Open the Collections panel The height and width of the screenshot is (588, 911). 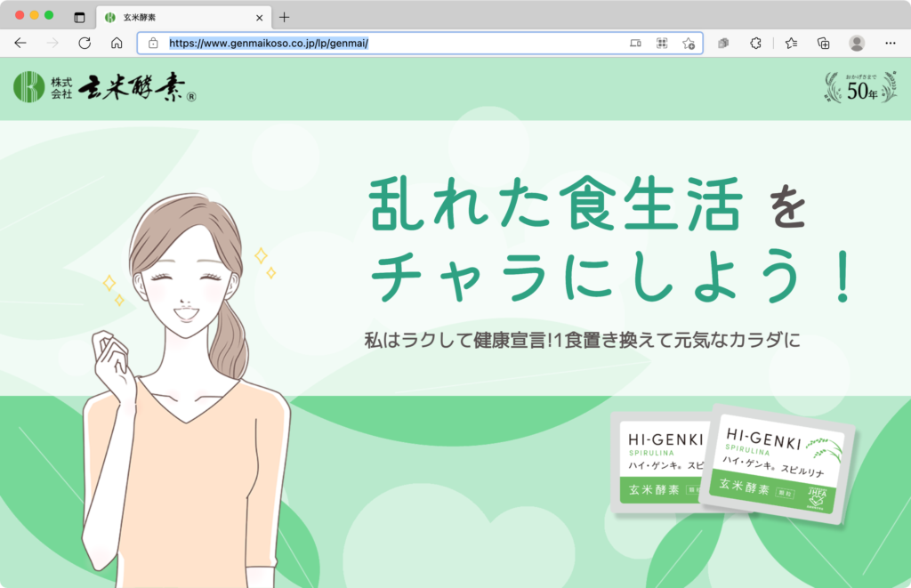coord(824,43)
